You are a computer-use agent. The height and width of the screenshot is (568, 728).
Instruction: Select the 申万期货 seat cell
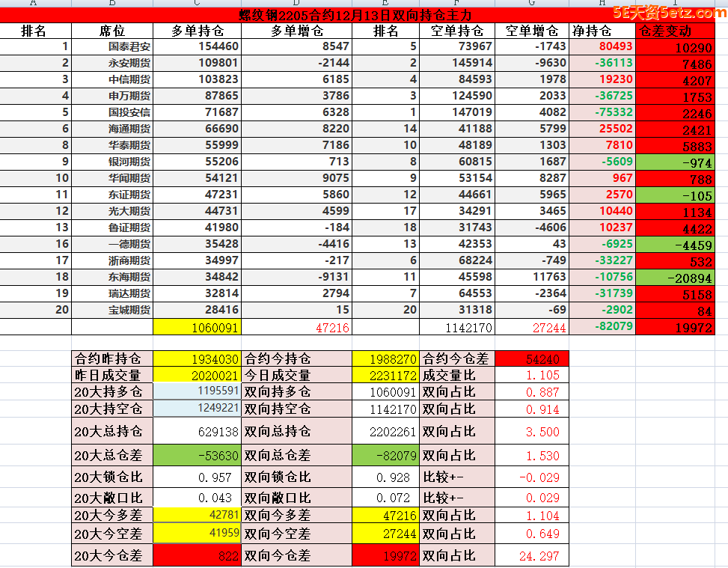[112, 96]
